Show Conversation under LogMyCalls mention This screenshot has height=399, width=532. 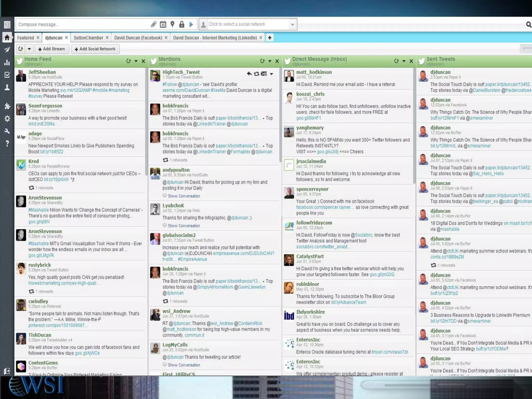[184, 365]
